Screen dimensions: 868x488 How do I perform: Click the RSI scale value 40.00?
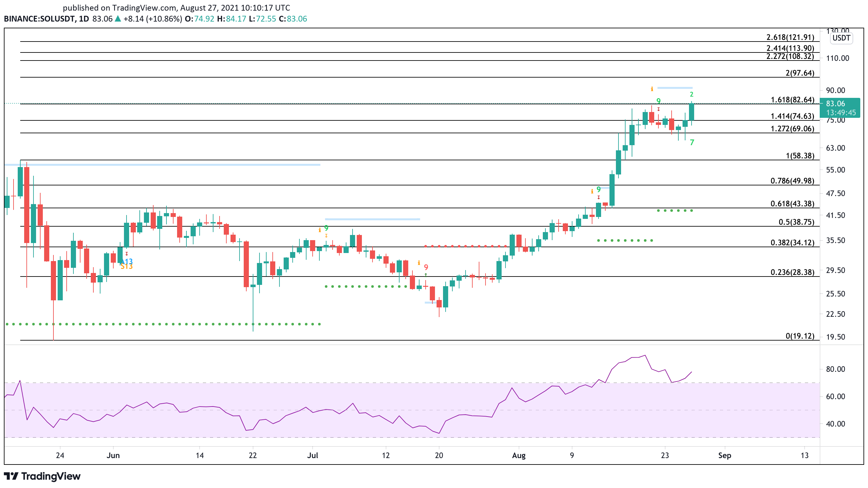pyautogui.click(x=835, y=424)
